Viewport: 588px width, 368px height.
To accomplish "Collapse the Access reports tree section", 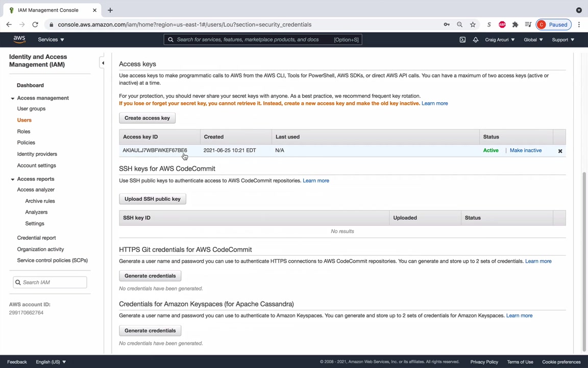I will [13, 179].
